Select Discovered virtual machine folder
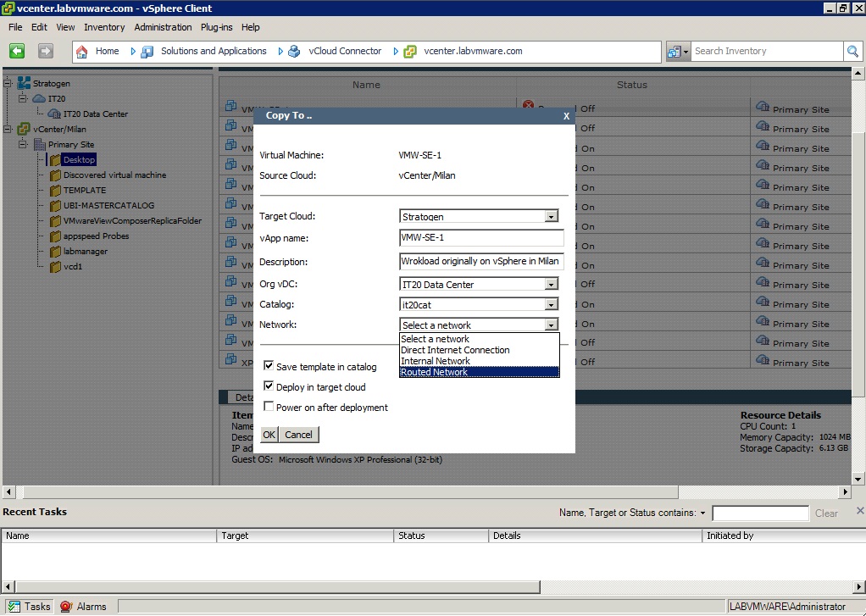Viewport: 866px width, 616px height. click(114, 175)
